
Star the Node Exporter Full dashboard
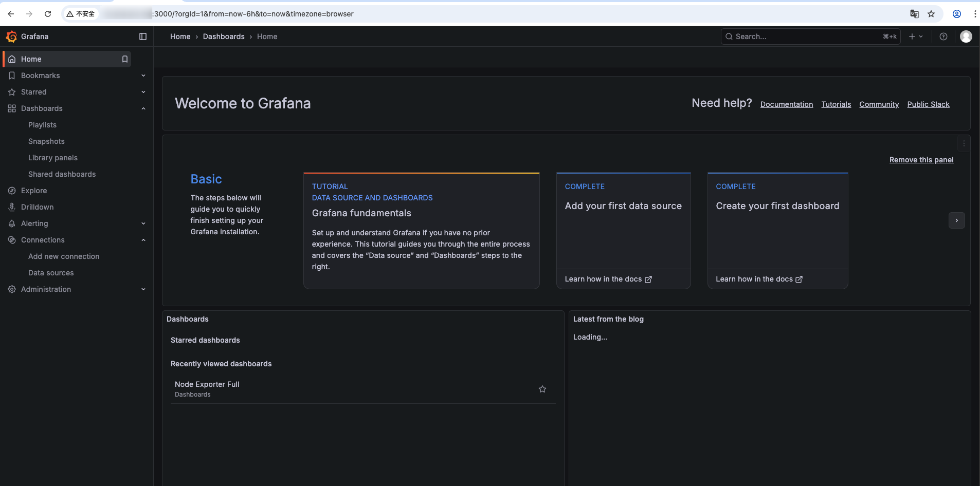coord(542,389)
